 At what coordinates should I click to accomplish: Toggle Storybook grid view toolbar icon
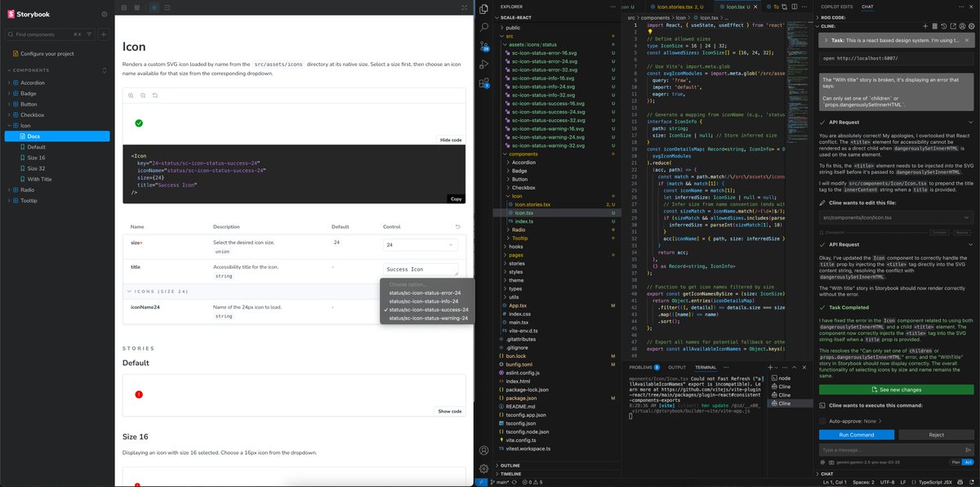(136, 7)
